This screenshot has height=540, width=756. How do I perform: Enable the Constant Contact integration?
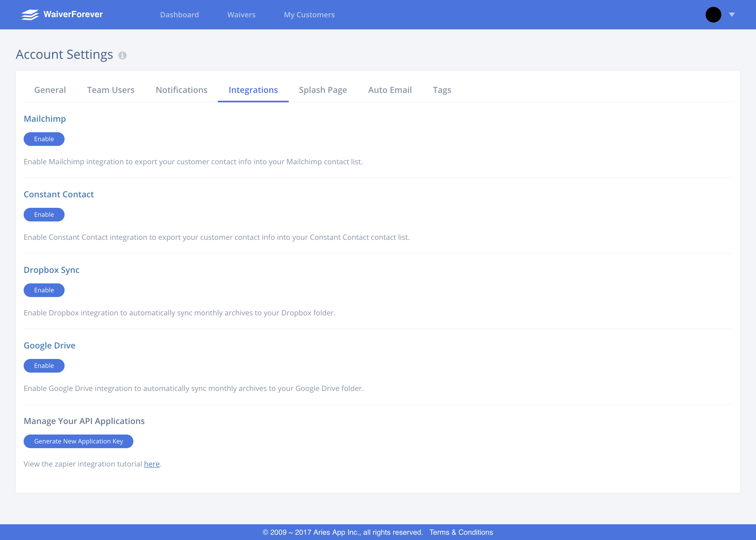(44, 214)
